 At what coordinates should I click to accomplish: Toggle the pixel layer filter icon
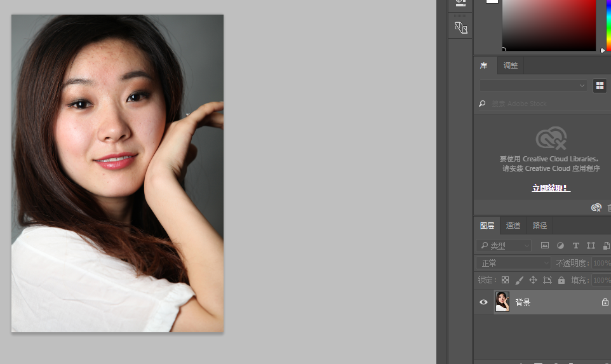click(545, 245)
